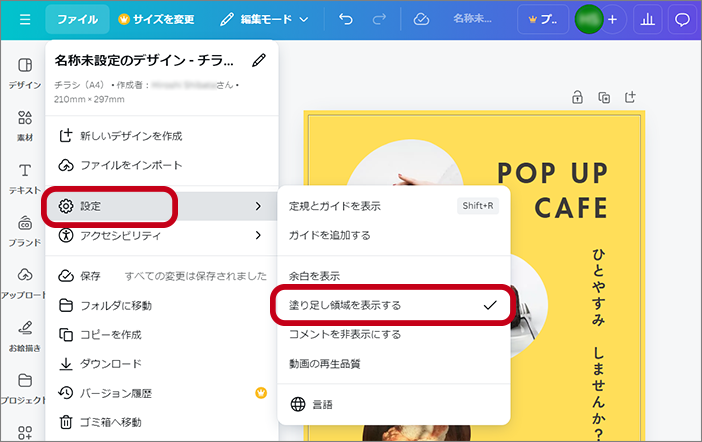Select コピーを作成 menu item

point(162,335)
